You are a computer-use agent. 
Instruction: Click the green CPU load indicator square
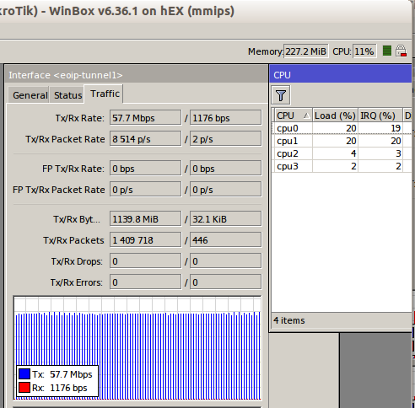(387, 51)
